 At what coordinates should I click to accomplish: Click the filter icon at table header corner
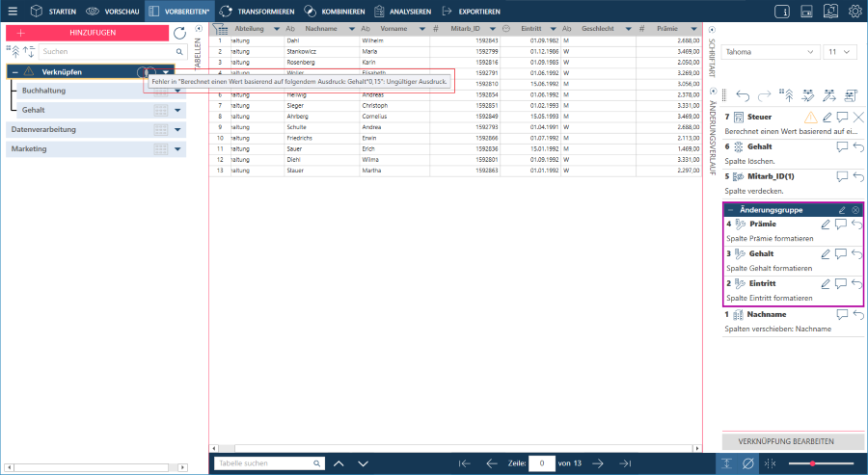pos(219,30)
